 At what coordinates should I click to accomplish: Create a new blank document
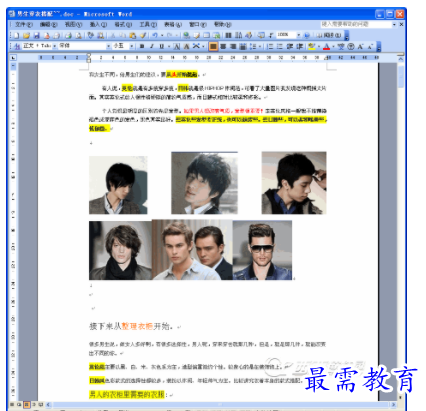pyautogui.click(x=17, y=35)
